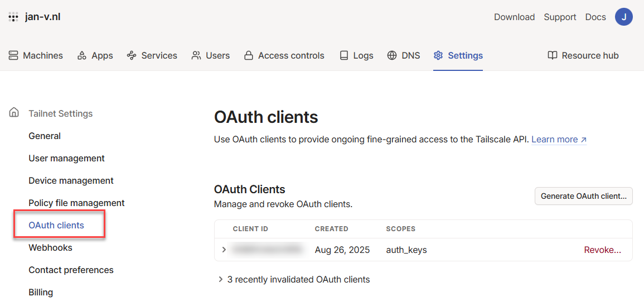
Task: Open the DNS tab
Action: point(404,55)
